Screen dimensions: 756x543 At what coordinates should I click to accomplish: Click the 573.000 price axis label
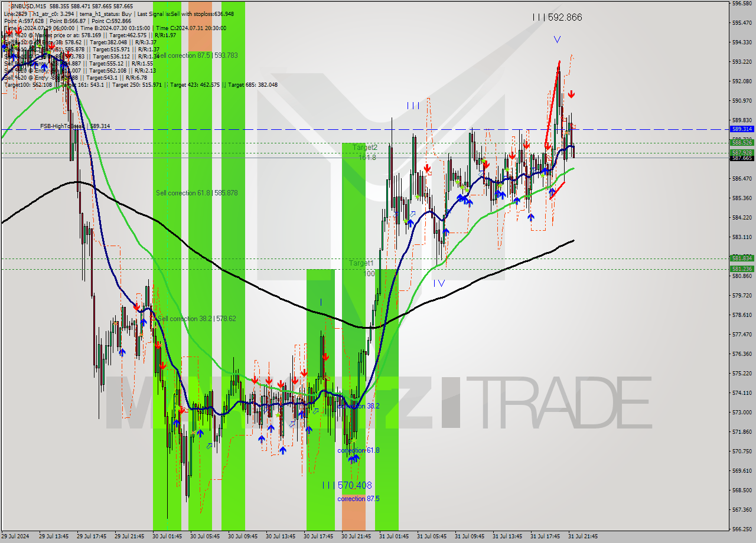pos(742,413)
